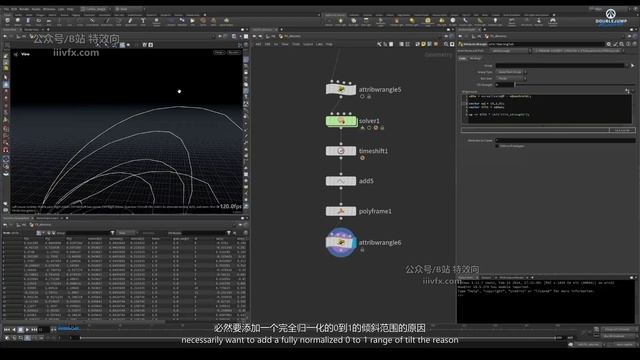640x360 pixels.
Task: Switch to the Code tab
Action: pos(462,58)
